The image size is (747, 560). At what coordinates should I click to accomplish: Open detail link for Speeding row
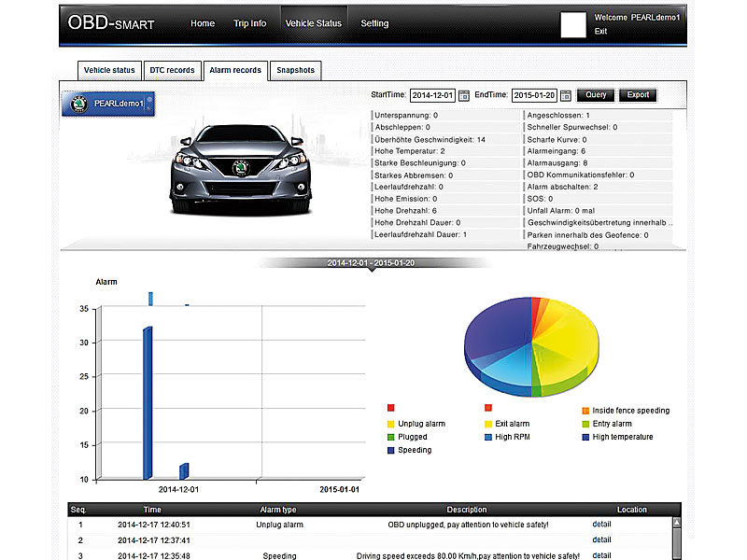click(x=601, y=555)
